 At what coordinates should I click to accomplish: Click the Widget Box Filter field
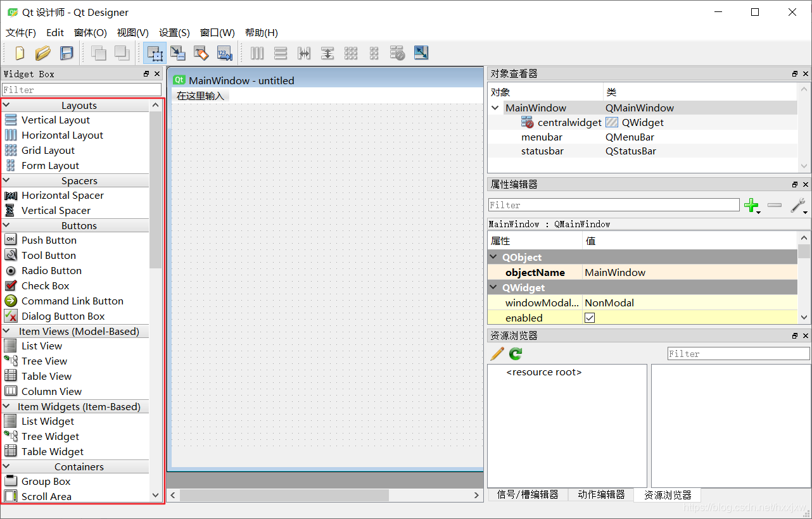pyautogui.click(x=82, y=90)
